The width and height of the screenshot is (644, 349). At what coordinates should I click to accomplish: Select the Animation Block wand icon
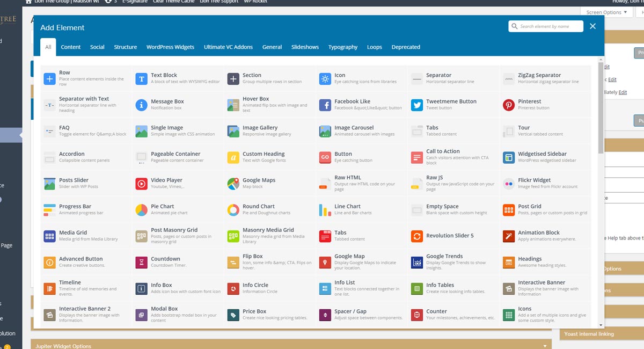click(508, 236)
